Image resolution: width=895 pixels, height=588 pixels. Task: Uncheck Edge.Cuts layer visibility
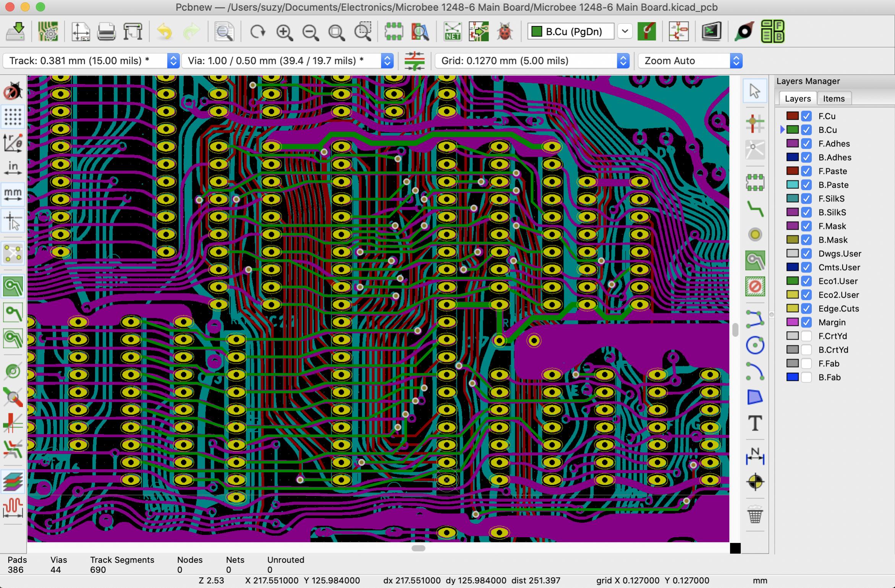coord(806,309)
